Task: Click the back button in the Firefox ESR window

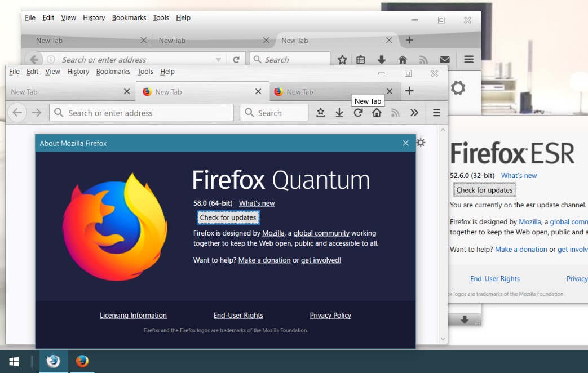Action: (34, 59)
